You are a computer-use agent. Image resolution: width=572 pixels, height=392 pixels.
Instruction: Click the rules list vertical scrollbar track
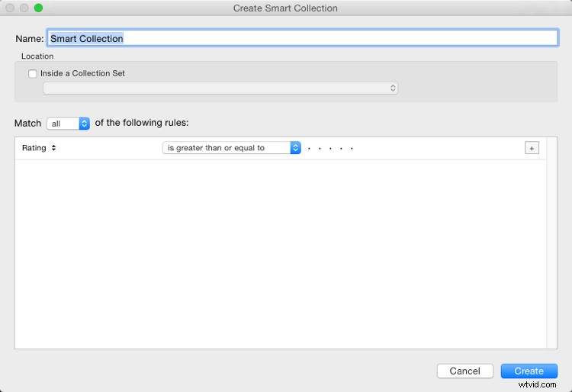coord(551,243)
